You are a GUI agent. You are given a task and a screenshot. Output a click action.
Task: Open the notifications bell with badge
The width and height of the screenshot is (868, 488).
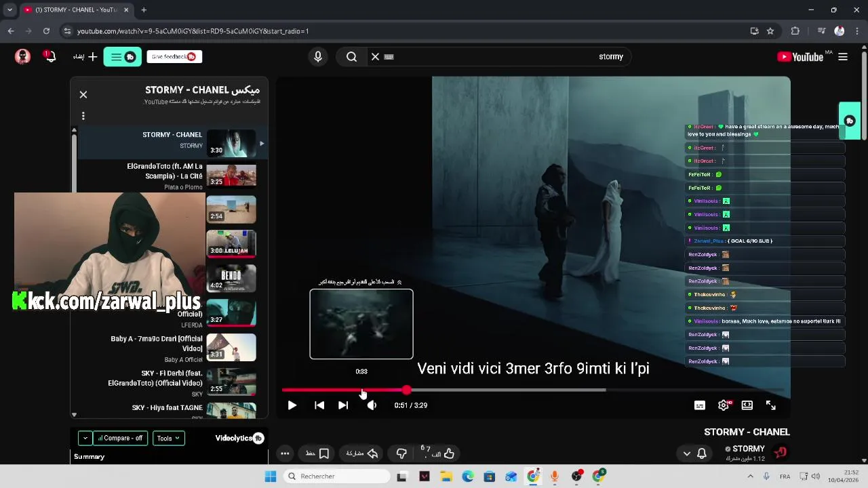[x=50, y=56]
